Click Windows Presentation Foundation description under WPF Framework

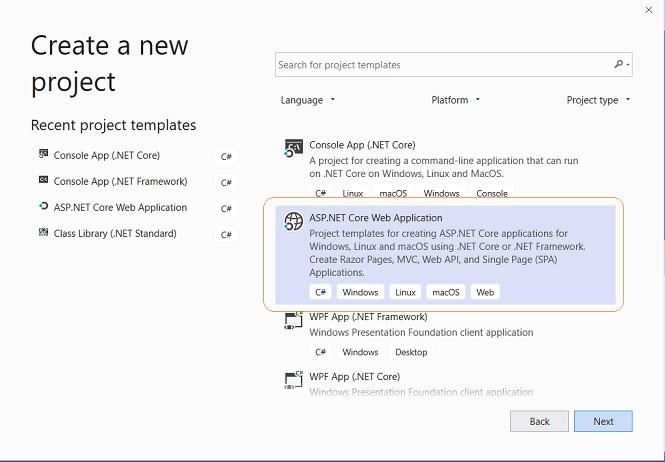click(x=421, y=332)
